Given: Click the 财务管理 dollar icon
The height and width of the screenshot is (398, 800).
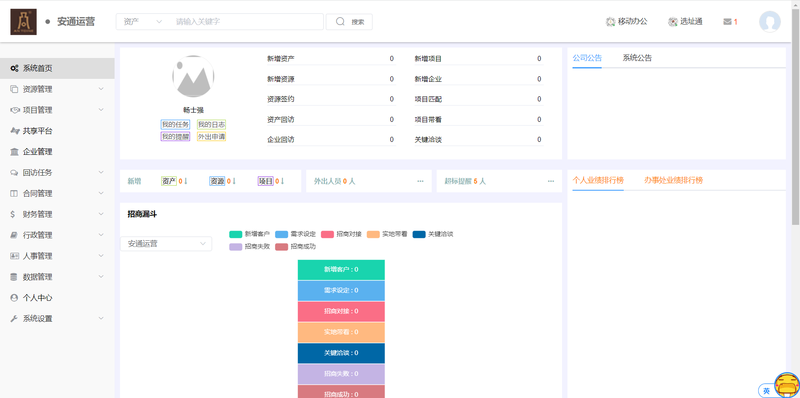Looking at the screenshot, I should coord(13,214).
